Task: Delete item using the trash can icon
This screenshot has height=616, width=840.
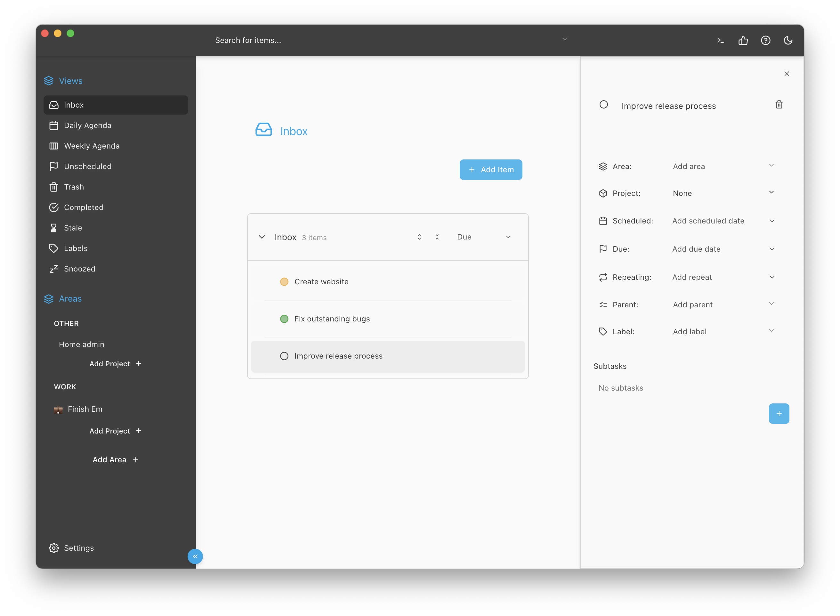Action: [779, 105]
